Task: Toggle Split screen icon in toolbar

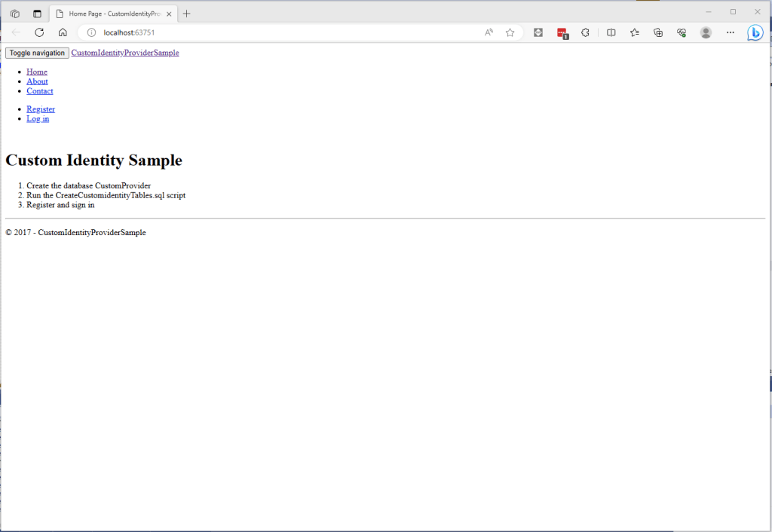Action: pos(611,32)
